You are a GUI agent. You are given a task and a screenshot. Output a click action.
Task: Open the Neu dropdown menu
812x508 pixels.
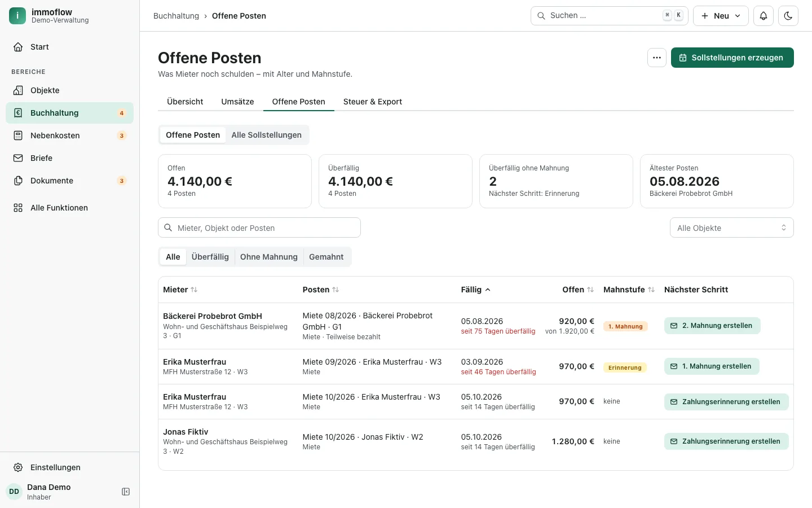point(721,16)
